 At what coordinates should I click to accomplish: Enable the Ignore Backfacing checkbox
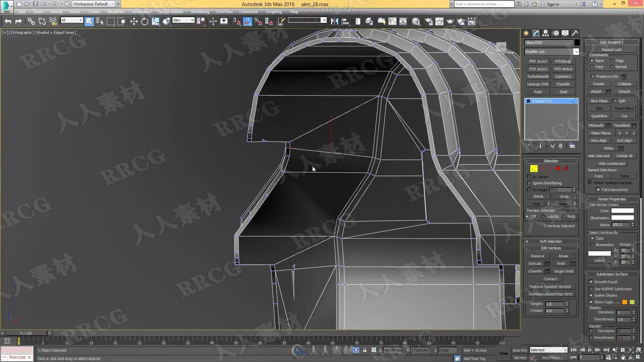coord(529,183)
